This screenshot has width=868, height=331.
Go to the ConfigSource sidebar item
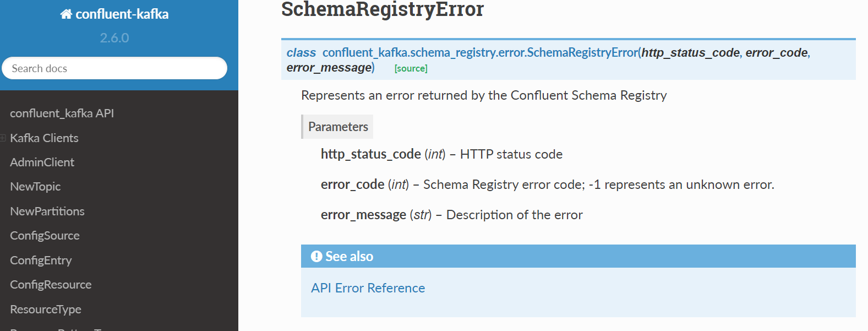[x=45, y=235]
